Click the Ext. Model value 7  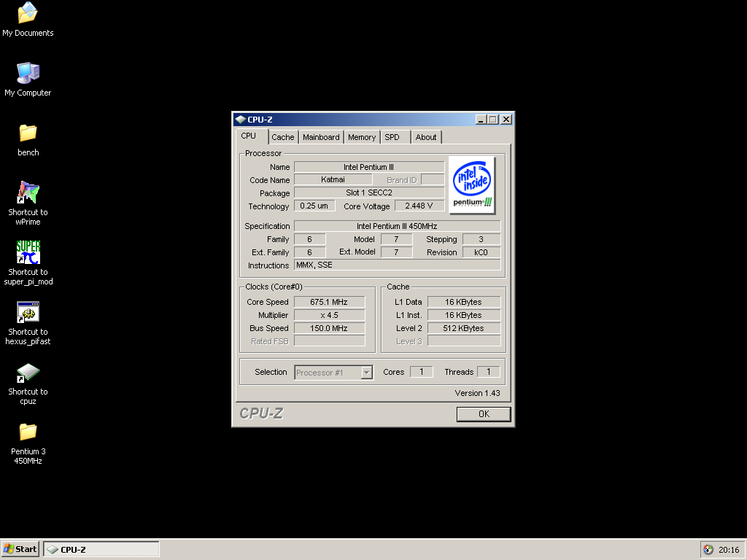[396, 252]
